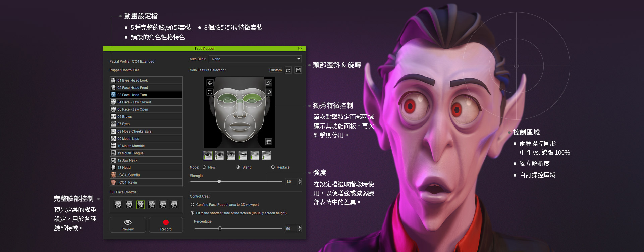644x252 pixels.
Task: Click the head rotate icon on face map
Action: pos(210,83)
